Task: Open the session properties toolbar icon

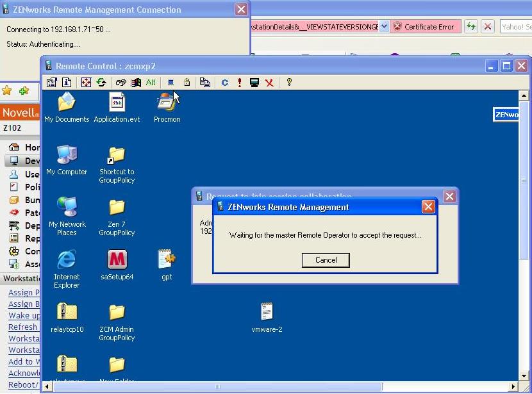Action: [x=51, y=83]
